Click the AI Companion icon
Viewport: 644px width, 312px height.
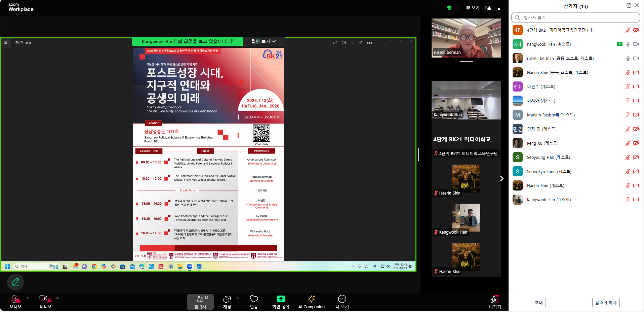(x=311, y=299)
